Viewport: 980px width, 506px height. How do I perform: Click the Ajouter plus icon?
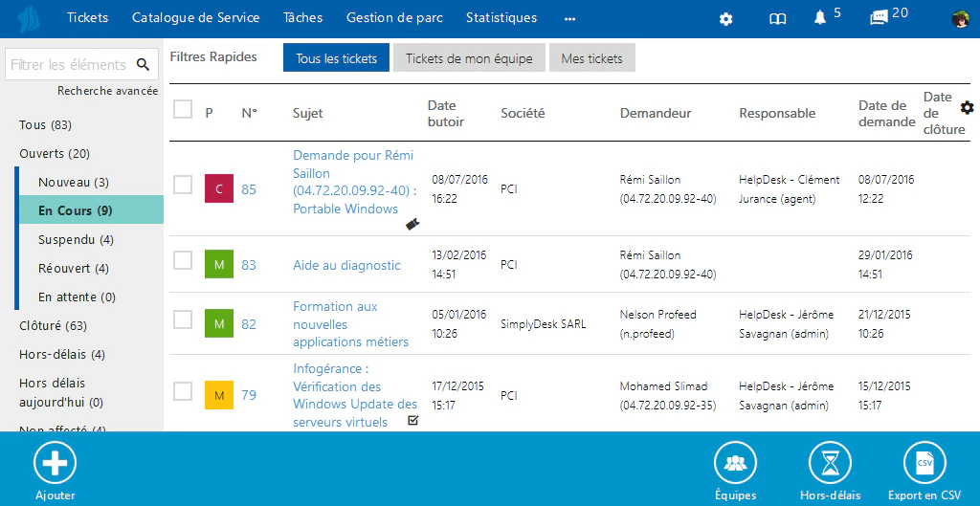point(55,463)
